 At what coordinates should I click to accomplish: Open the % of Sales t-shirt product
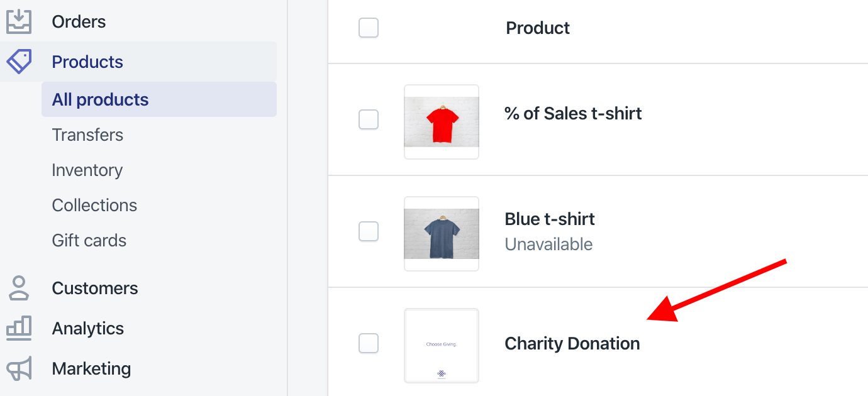pyautogui.click(x=573, y=114)
